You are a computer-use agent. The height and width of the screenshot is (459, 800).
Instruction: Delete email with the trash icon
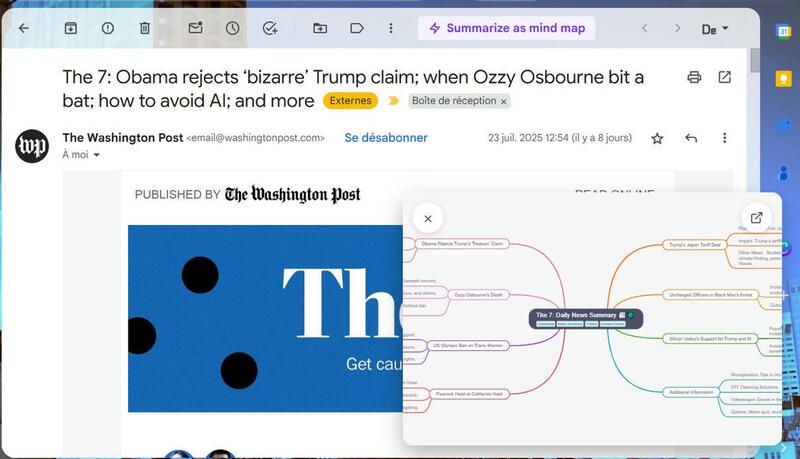[x=145, y=28]
